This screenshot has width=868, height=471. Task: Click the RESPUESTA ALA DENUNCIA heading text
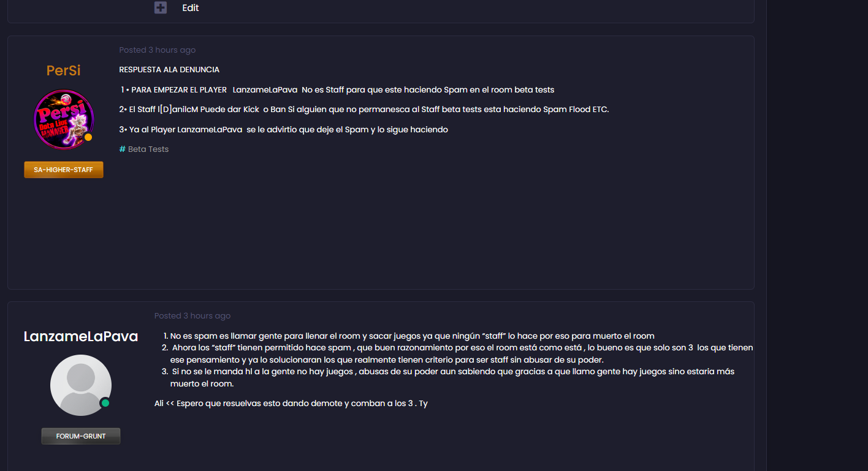169,70
